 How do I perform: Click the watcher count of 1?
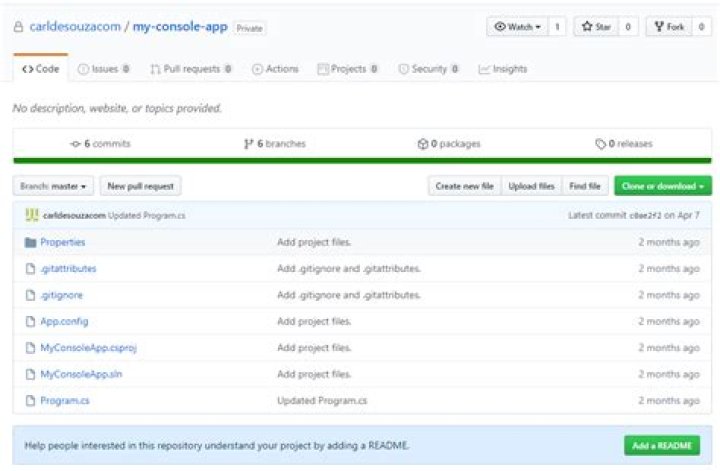tap(557, 27)
